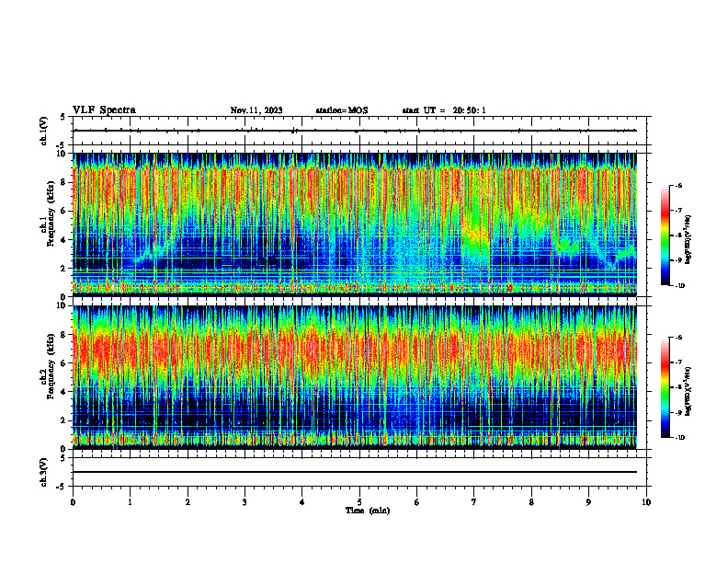Viewport: 728px width, 563px height.
Task: Click the time axis tick label '5'
Action: (359, 502)
